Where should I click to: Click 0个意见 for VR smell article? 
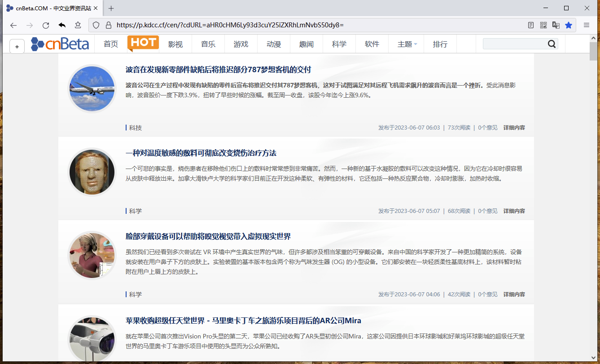488,295
